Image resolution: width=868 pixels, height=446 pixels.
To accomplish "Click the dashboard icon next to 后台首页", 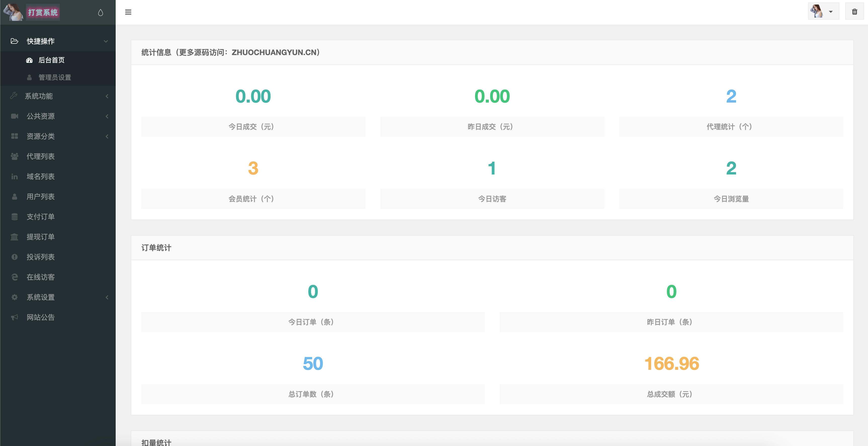I will [29, 60].
